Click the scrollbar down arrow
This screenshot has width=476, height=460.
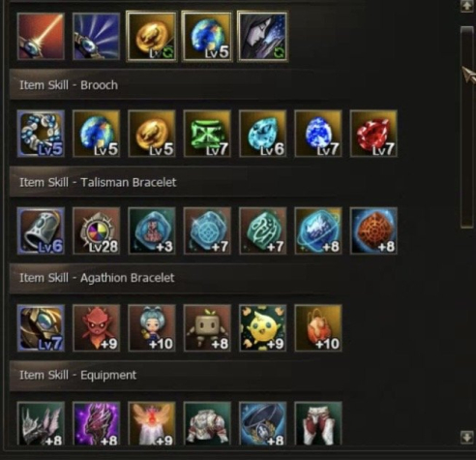466,437
